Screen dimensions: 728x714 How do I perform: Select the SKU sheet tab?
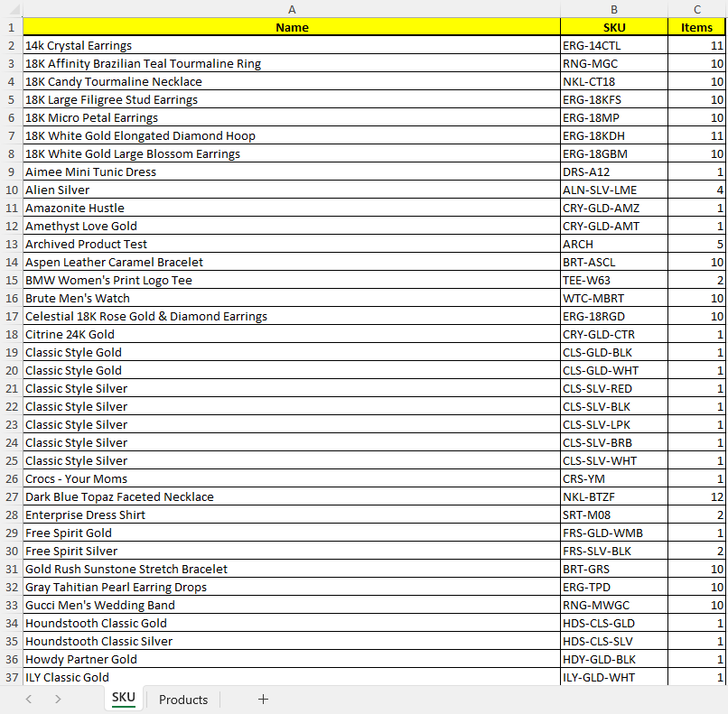coord(124,699)
